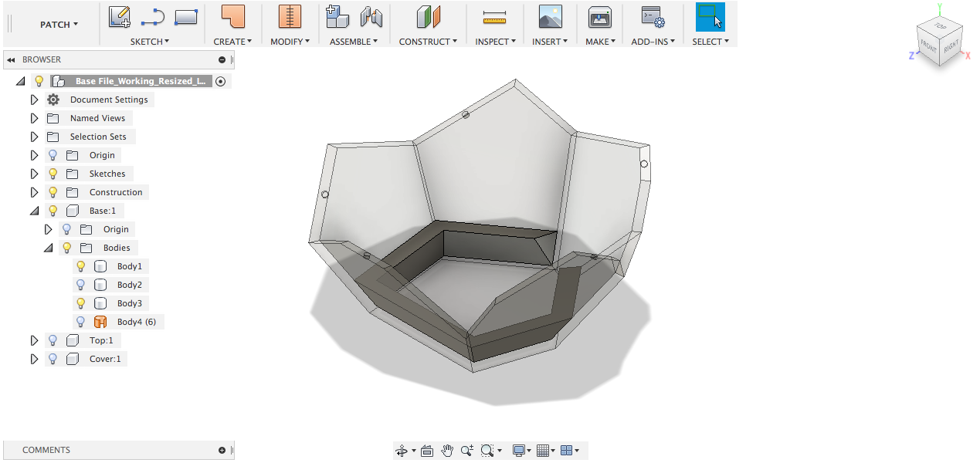The width and height of the screenshot is (980, 463).
Task: Click the Document Settings gear icon
Action: pos(53,100)
